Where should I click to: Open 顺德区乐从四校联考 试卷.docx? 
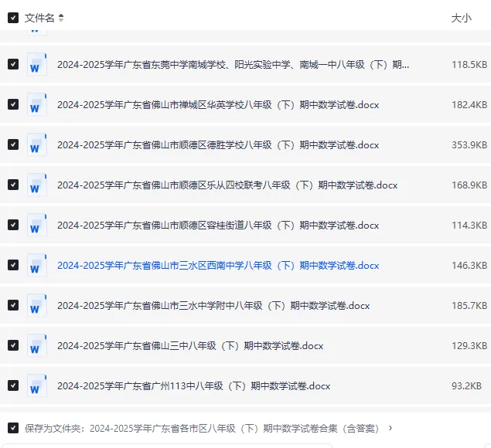pyautogui.click(x=227, y=185)
